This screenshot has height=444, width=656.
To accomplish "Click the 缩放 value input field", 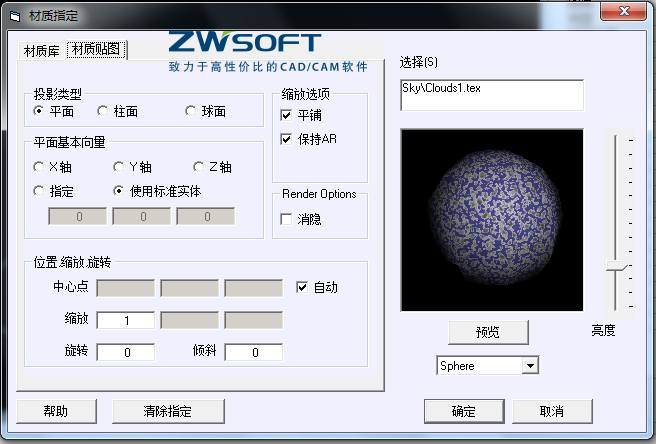I will pyautogui.click(x=126, y=320).
